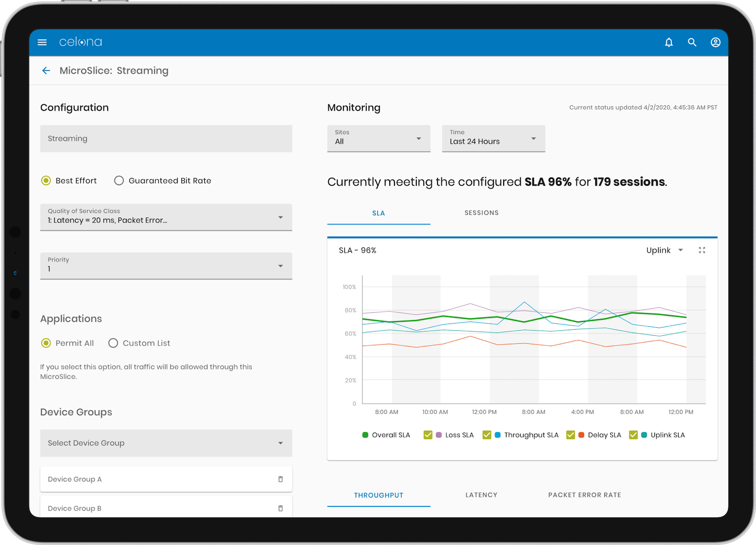Select the Best Effort radio button
Screen dimensions: 756x545
[x=46, y=180]
